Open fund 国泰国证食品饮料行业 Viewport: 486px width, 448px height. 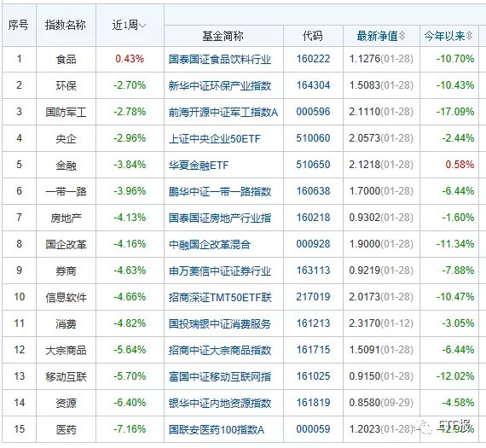click(x=220, y=59)
